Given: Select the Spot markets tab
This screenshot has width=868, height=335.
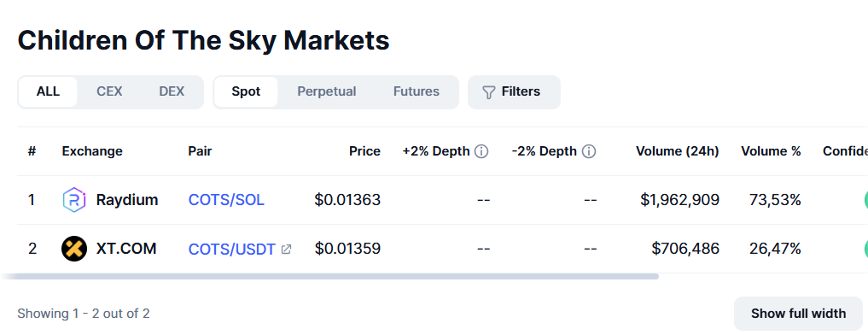Looking at the screenshot, I should point(247,91).
